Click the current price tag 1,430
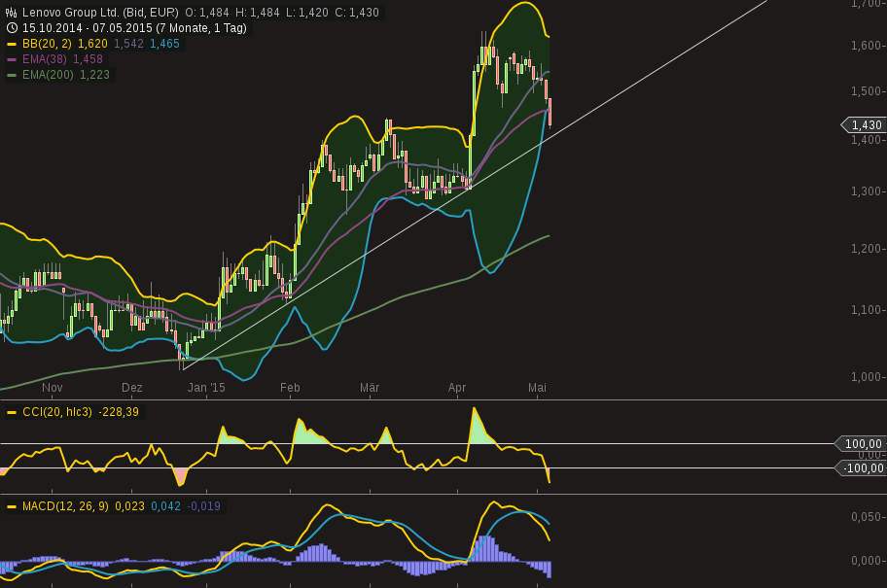 tap(864, 125)
